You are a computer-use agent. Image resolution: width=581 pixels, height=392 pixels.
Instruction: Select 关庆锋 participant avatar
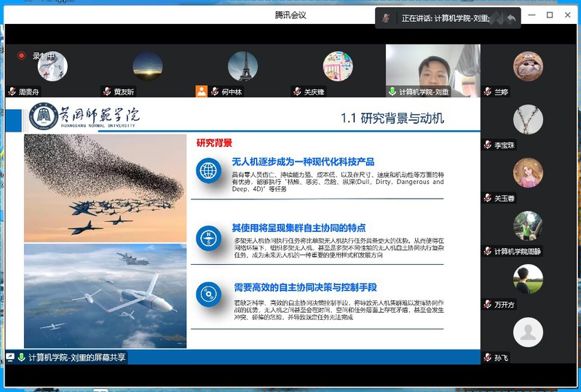(x=338, y=66)
